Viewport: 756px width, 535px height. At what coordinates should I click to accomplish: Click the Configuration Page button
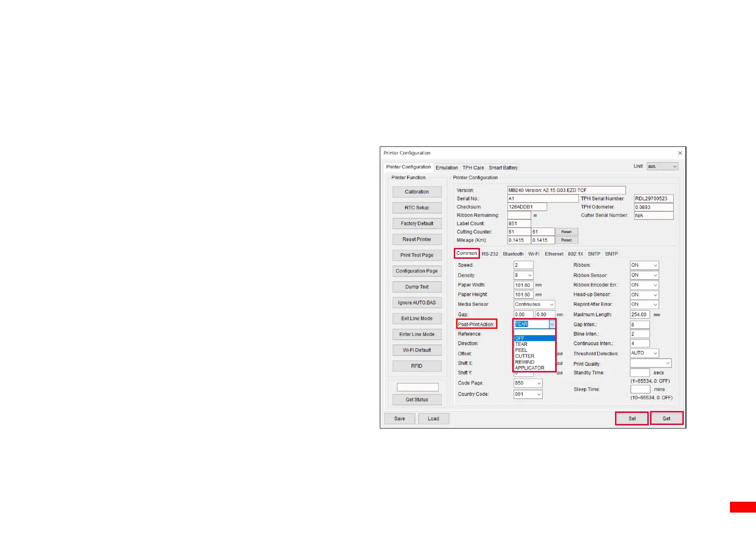coord(417,271)
